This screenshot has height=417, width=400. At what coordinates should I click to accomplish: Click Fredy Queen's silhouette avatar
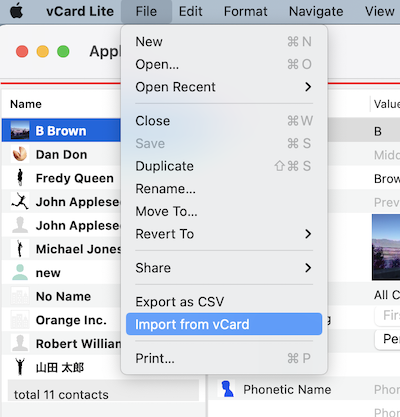[x=20, y=178]
